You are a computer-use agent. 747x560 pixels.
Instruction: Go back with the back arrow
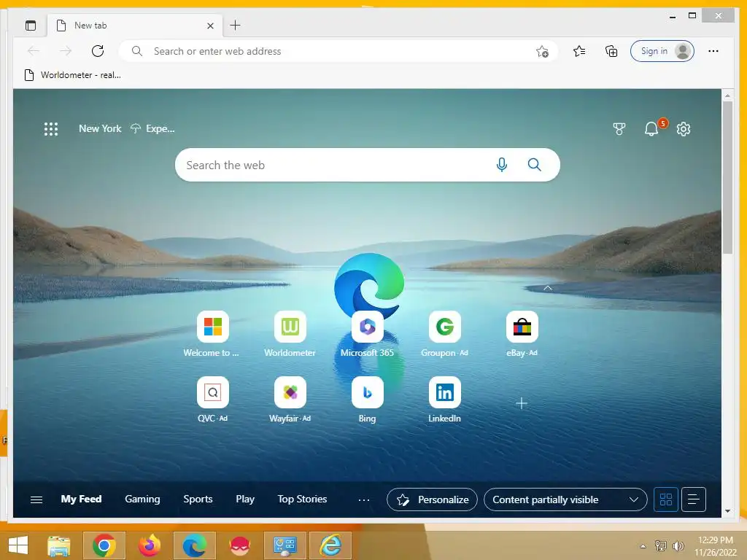tap(34, 51)
